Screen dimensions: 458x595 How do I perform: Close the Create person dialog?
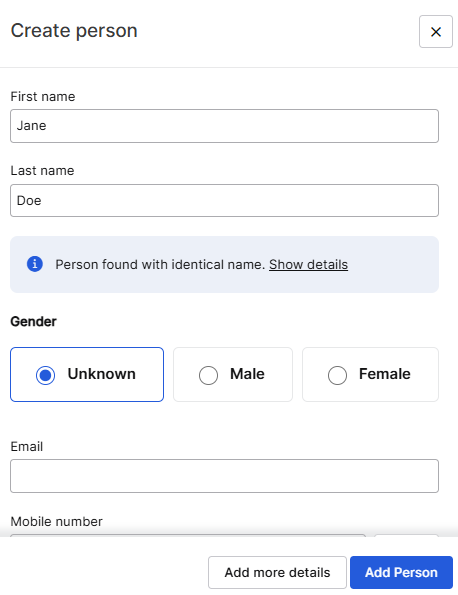pos(436,31)
